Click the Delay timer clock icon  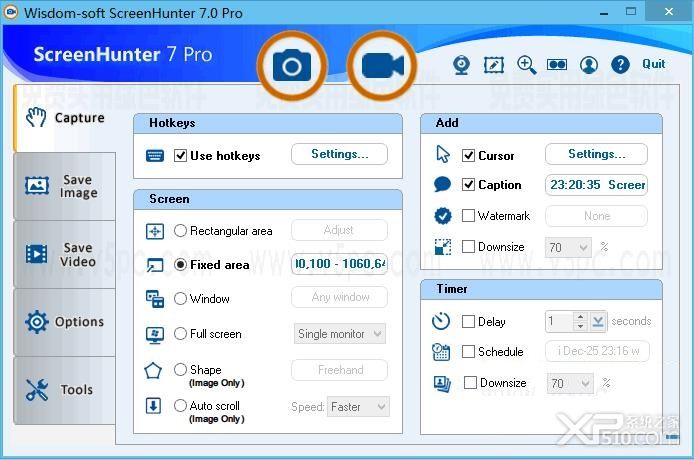[441, 321]
